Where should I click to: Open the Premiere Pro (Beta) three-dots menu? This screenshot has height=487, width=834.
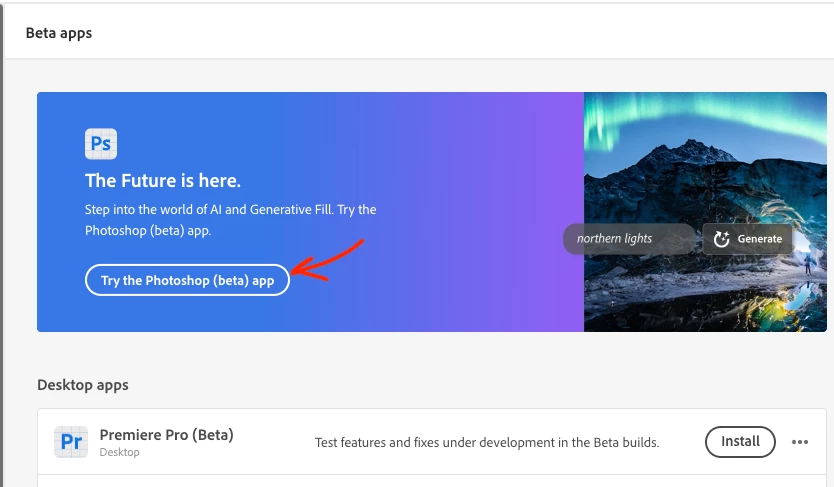point(800,442)
